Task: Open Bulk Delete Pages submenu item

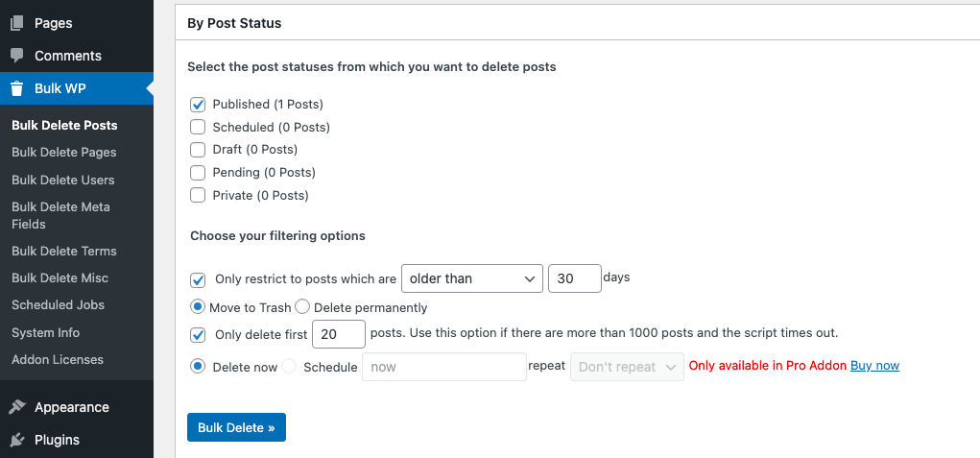Action: [64, 152]
